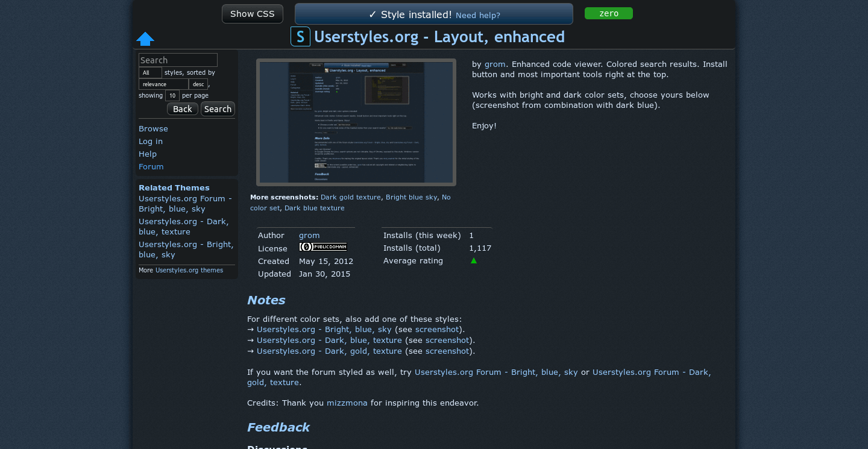This screenshot has height=449, width=868.
Task: Click screenshot link after Dark, blue, texture
Action: (447, 340)
